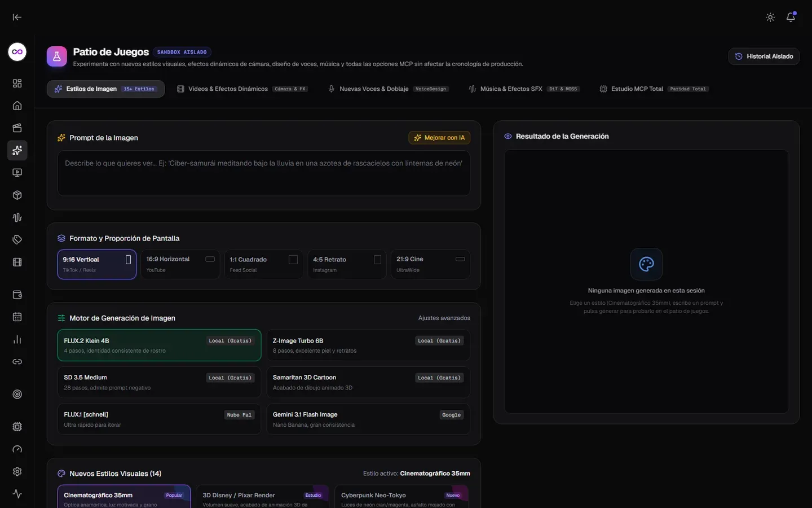
Task: Pick the 1:1 Cuadrado format
Action: click(x=264, y=264)
